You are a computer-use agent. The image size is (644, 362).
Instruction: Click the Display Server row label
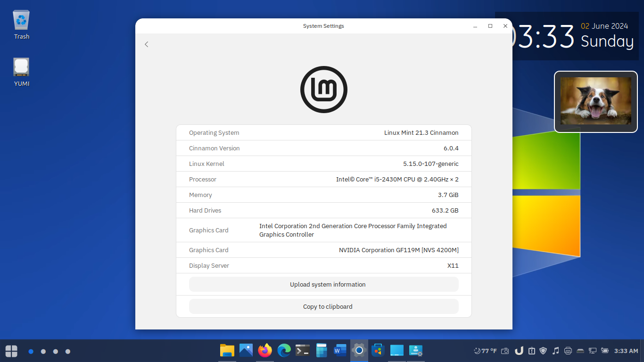pos(209,265)
